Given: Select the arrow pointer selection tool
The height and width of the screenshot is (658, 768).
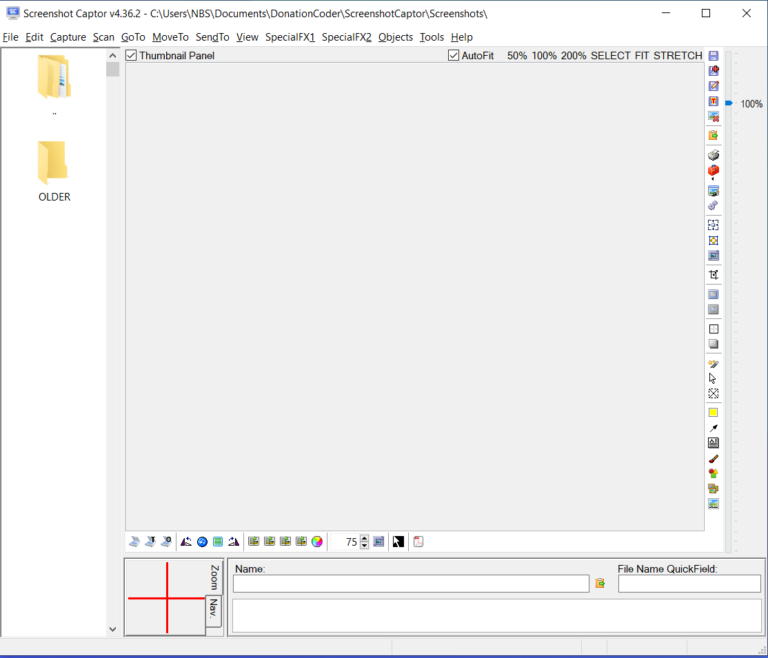Looking at the screenshot, I should click(713, 379).
